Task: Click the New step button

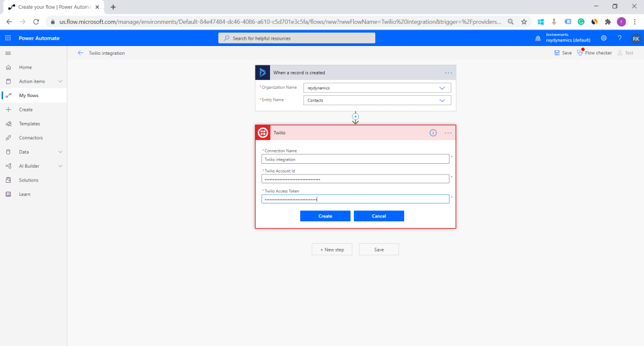Action: (332, 250)
